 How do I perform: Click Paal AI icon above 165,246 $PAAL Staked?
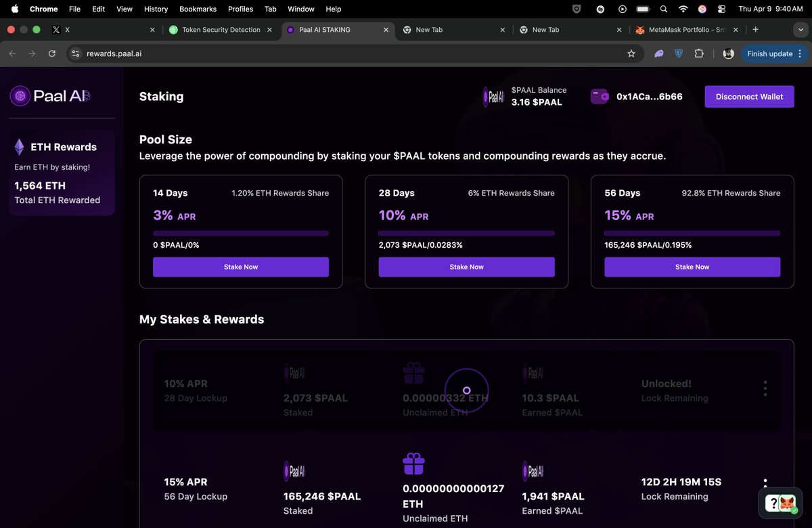tap(294, 471)
